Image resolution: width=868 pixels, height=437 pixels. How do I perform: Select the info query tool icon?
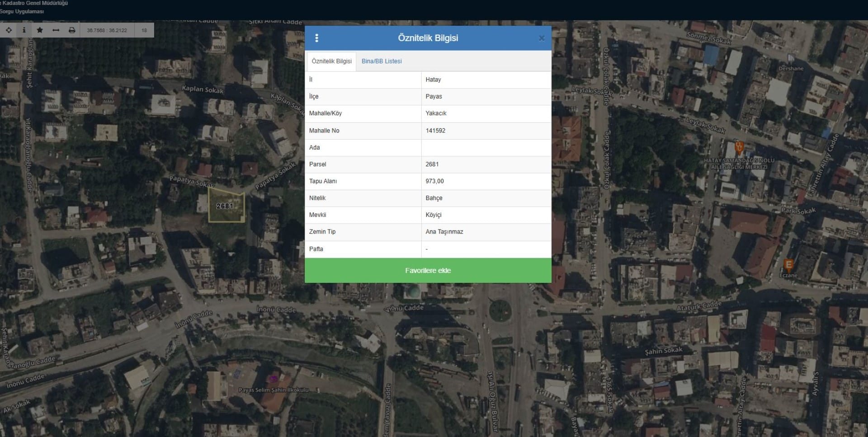pos(24,30)
